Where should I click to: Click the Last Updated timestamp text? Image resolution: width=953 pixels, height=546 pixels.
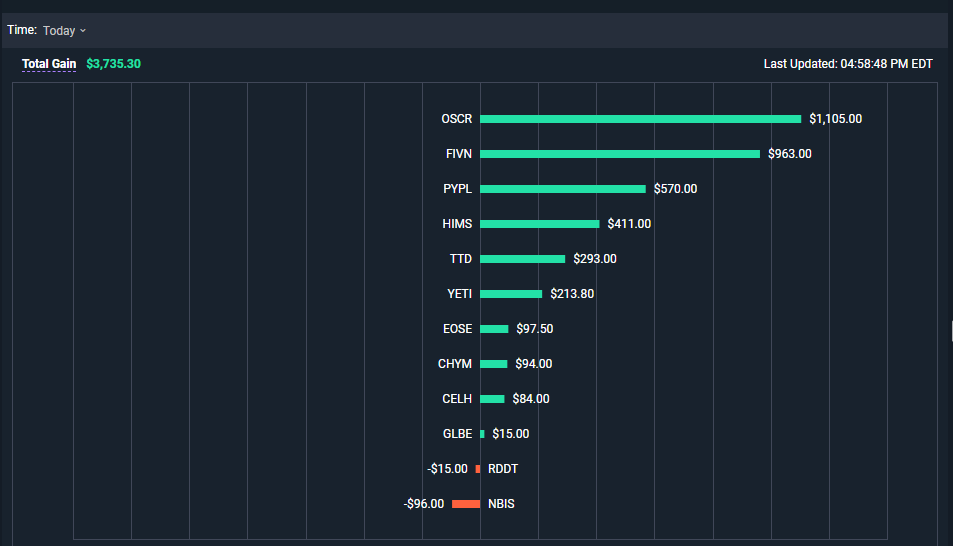848,64
